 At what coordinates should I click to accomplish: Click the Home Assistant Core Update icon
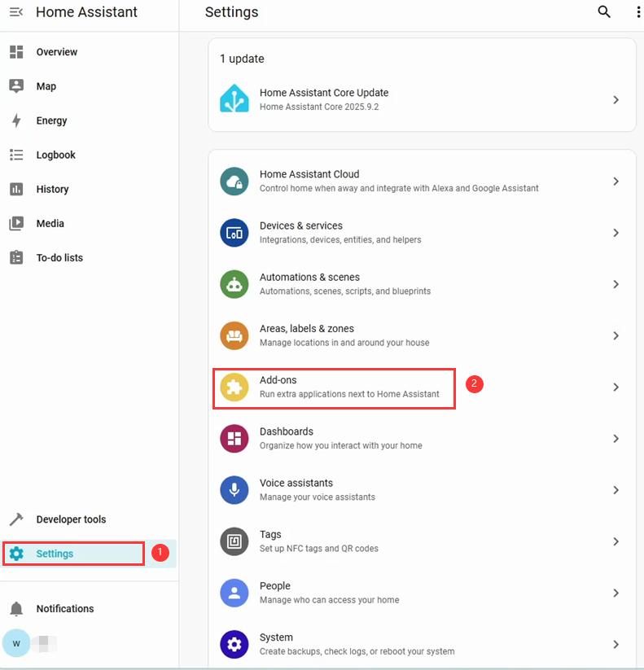234,99
